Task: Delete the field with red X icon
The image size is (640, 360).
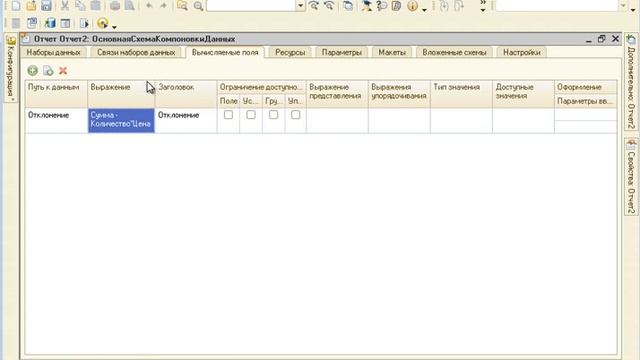Action: click(63, 71)
